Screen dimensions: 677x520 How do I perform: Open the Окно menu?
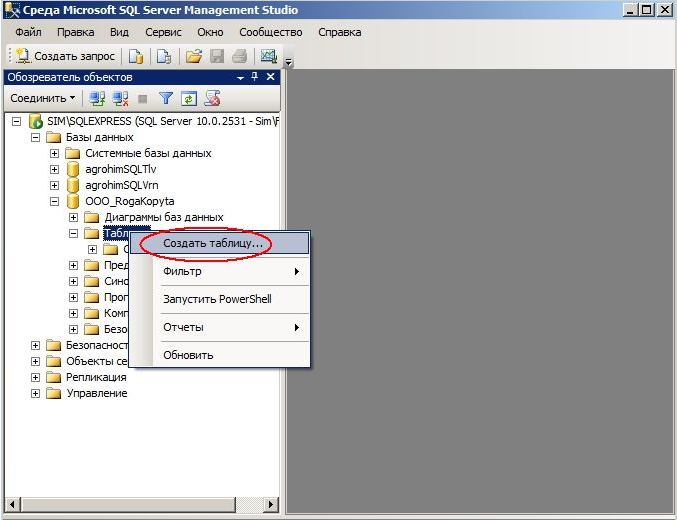coord(210,32)
